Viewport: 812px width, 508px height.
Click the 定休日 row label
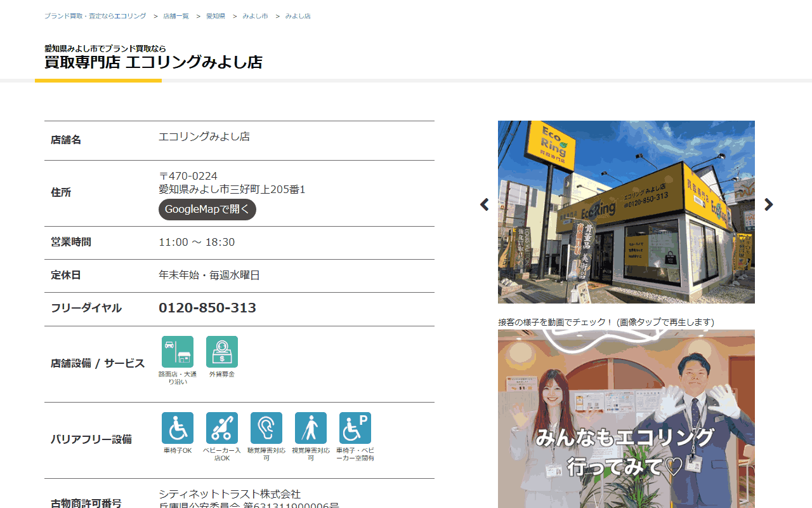tap(66, 275)
